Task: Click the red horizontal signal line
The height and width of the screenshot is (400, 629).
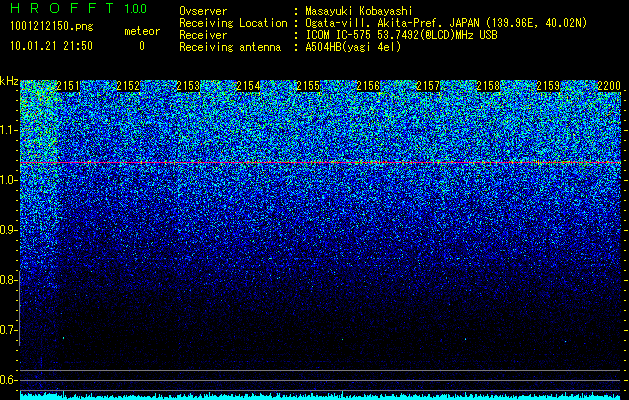Action: [x=320, y=162]
